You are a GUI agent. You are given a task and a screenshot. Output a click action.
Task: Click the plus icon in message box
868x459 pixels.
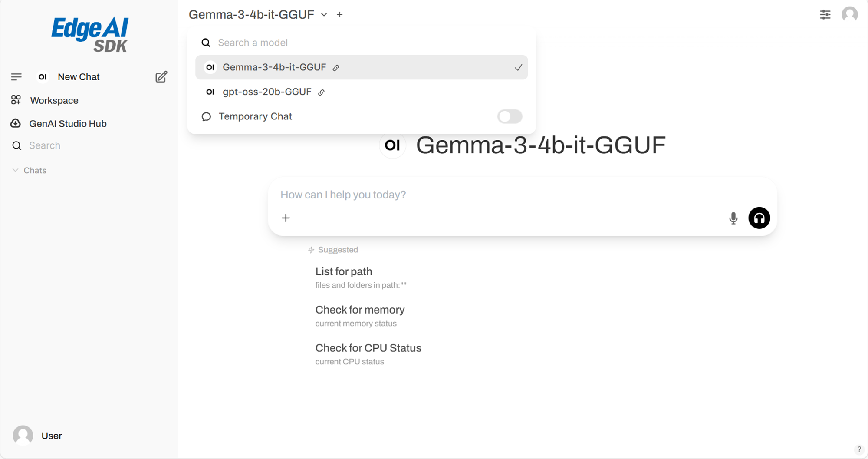[x=286, y=218]
